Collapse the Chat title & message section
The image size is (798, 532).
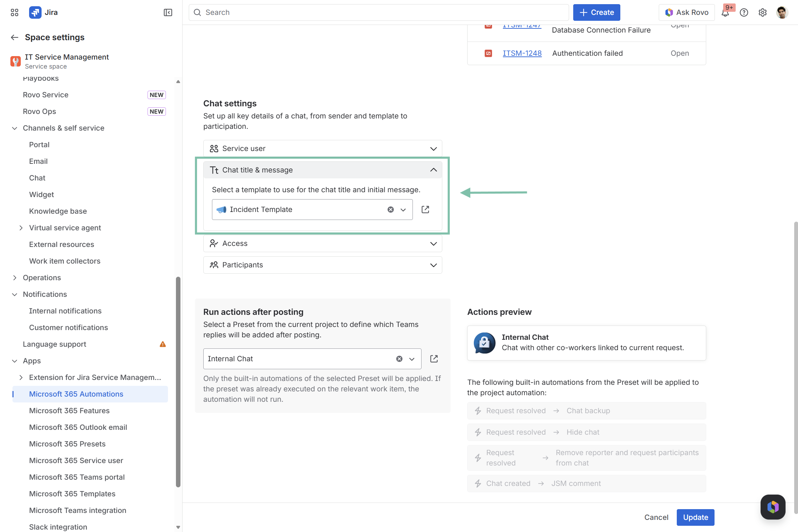[x=433, y=170]
